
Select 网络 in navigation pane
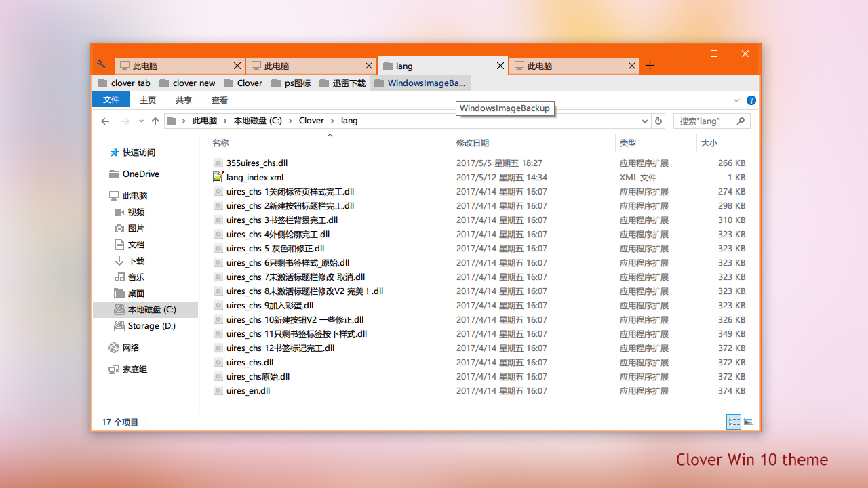[x=130, y=348]
